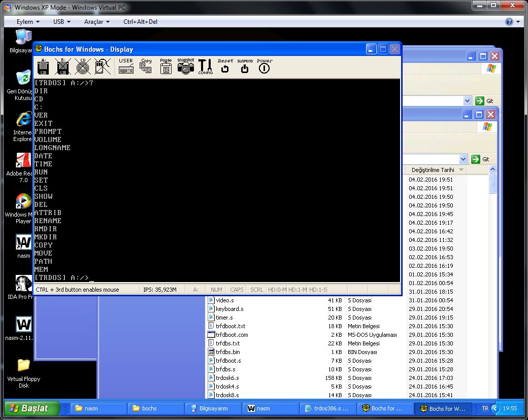Open the CONFIG tools icon
This screenshot has height=420, width=528.
206,66
